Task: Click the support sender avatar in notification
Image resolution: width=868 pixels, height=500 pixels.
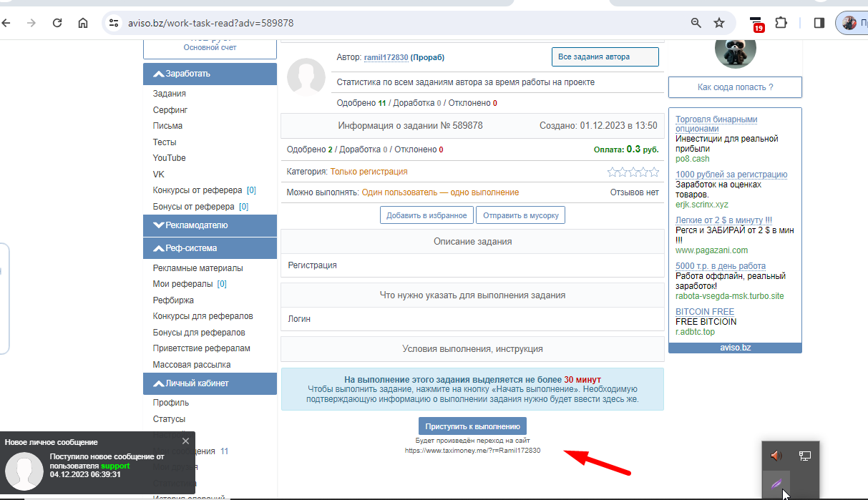Action: pyautogui.click(x=23, y=471)
